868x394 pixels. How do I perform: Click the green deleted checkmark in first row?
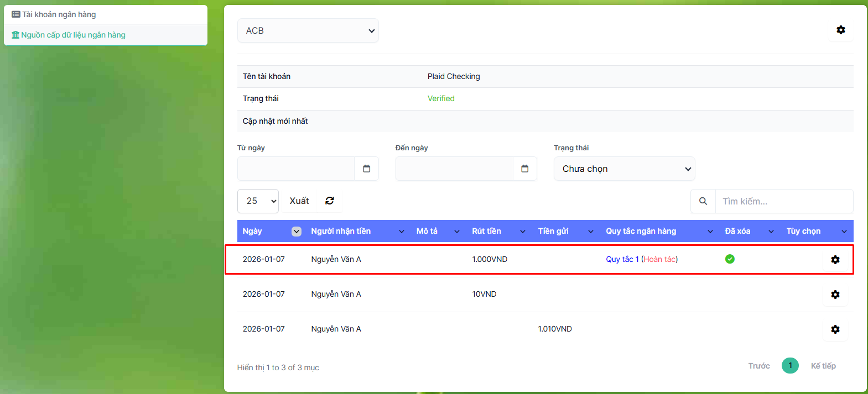(730, 259)
